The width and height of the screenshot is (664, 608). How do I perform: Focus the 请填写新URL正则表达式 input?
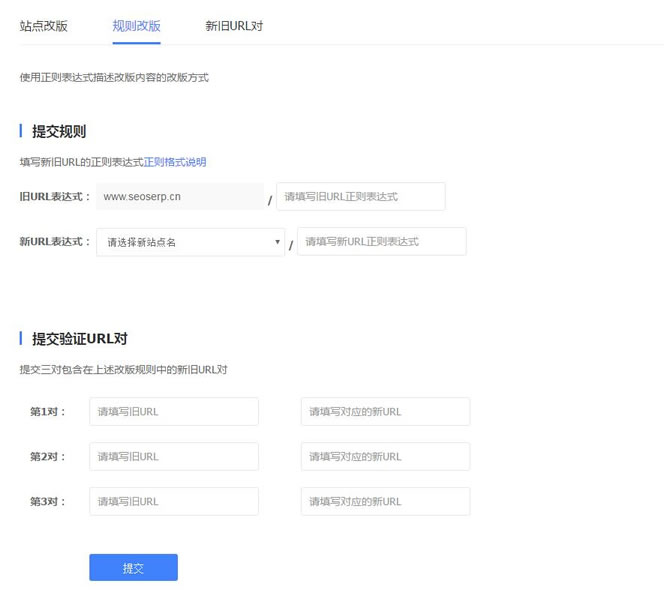click(x=382, y=241)
